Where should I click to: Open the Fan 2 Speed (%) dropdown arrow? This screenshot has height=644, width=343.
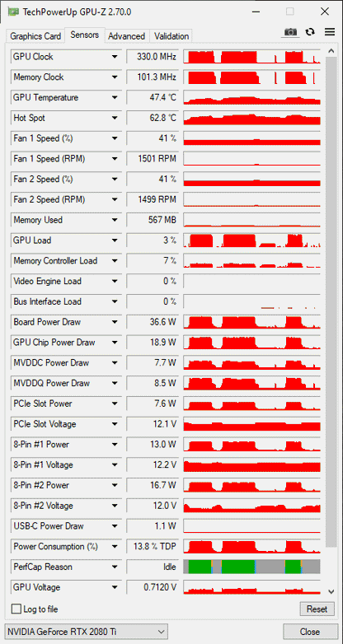click(x=115, y=179)
